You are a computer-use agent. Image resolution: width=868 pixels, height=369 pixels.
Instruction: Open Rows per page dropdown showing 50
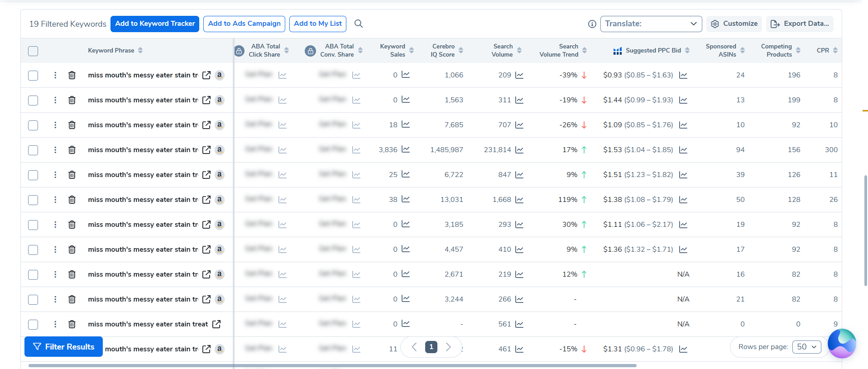point(807,347)
